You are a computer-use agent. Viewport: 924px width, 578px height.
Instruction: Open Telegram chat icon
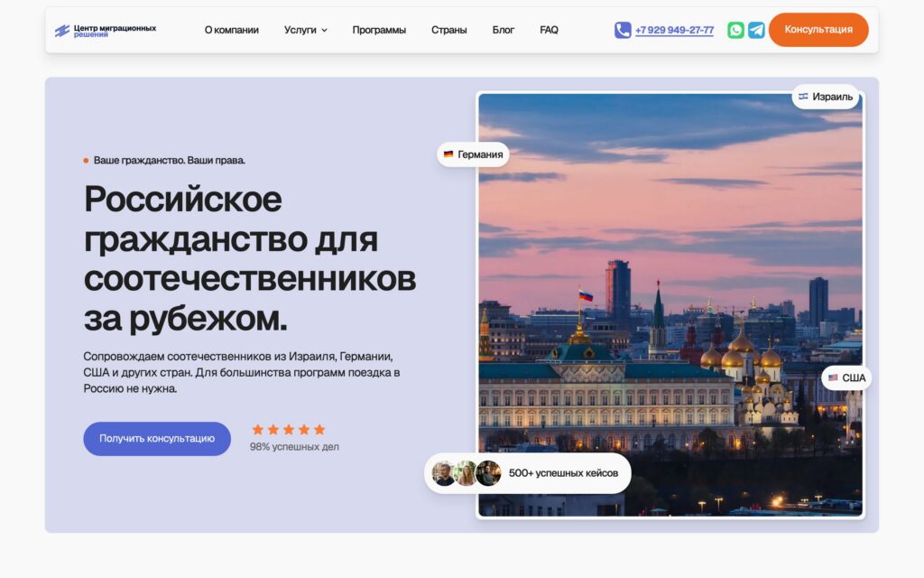pyautogui.click(x=756, y=30)
